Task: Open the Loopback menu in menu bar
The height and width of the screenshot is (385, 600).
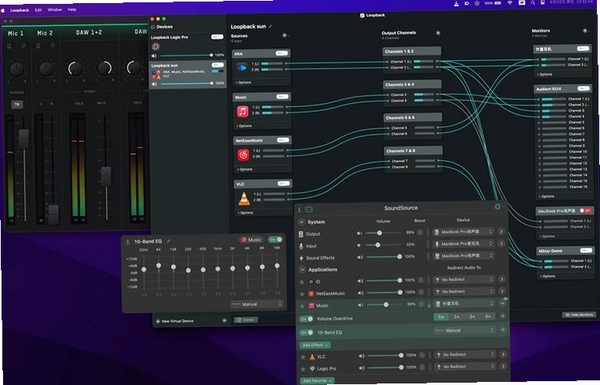Action: (19, 10)
